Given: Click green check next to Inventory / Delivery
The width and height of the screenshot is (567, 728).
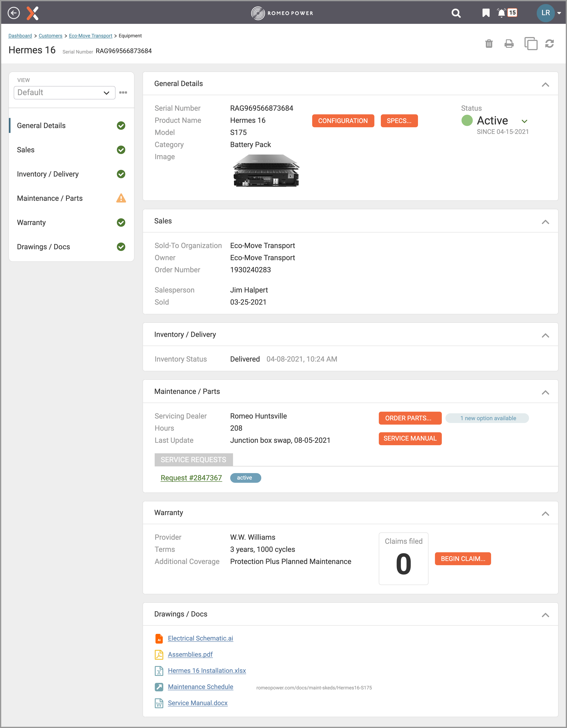Looking at the screenshot, I should [121, 174].
